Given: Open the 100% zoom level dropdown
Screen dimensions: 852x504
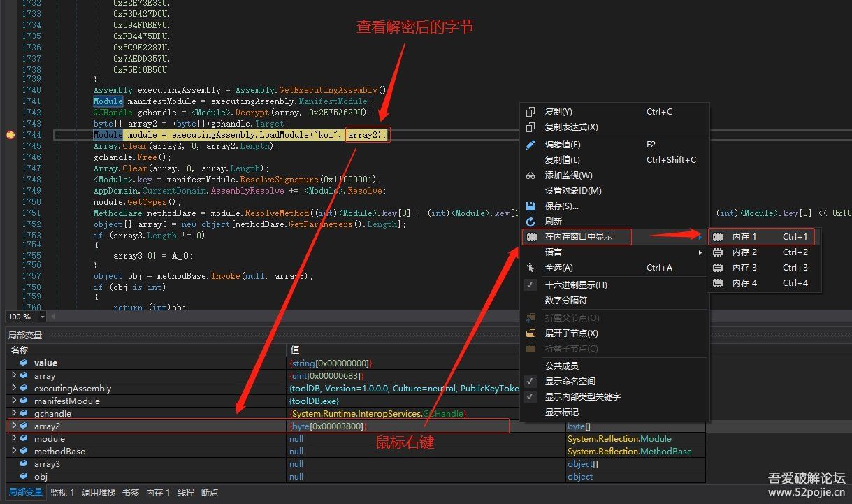Looking at the screenshot, I should [x=42, y=317].
